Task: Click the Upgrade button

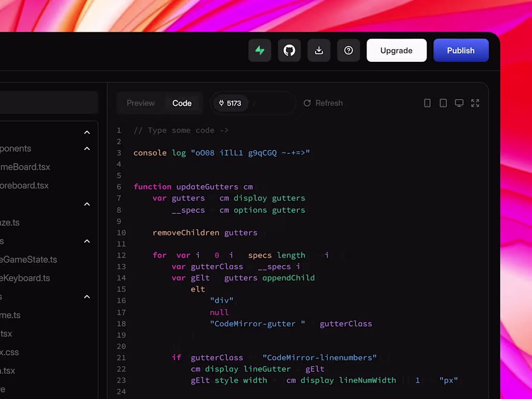Action: click(396, 51)
